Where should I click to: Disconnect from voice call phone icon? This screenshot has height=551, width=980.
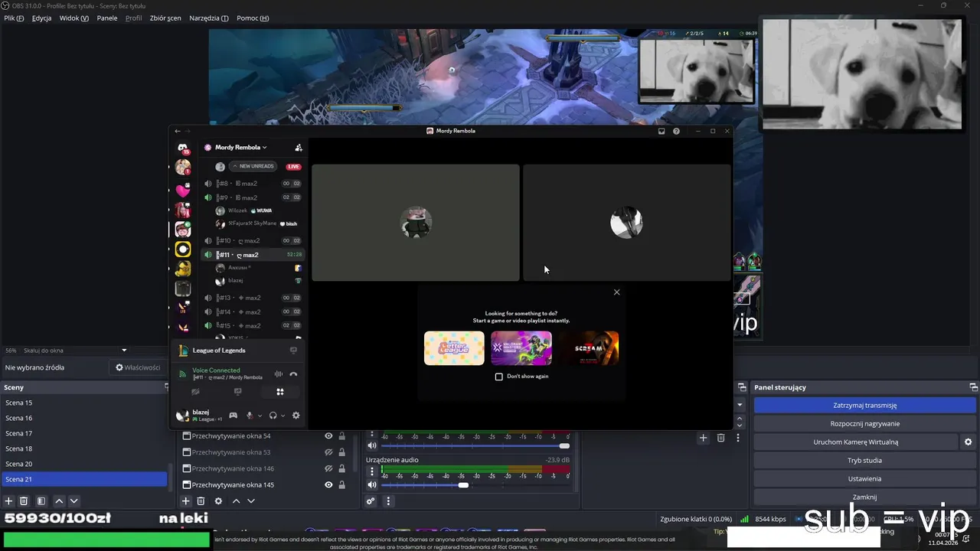pyautogui.click(x=293, y=374)
